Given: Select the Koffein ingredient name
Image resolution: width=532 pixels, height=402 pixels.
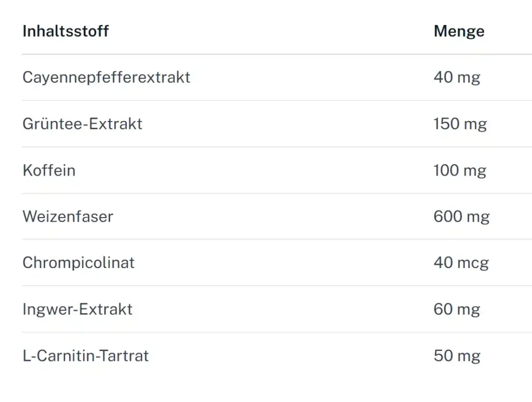Looking at the screenshot, I should (x=49, y=170).
